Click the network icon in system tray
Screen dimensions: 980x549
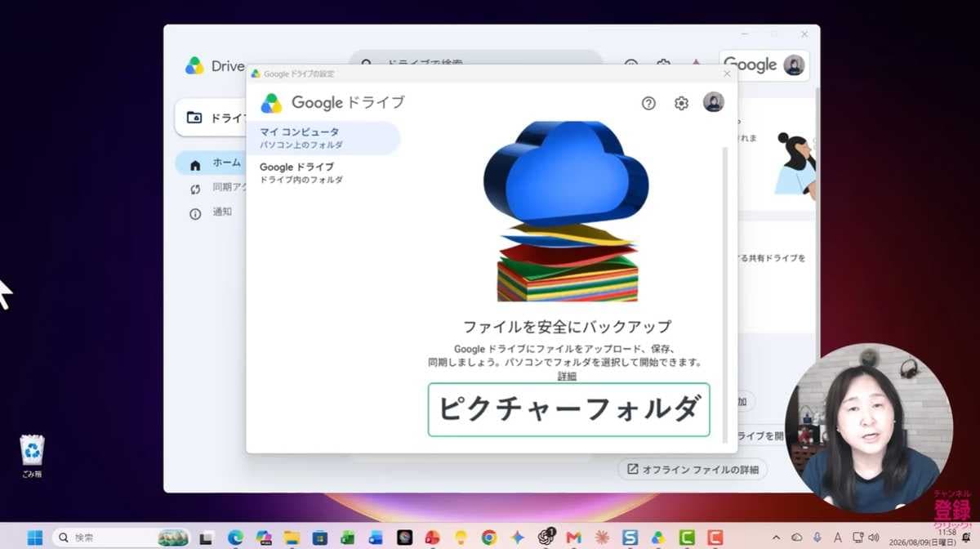click(x=857, y=538)
